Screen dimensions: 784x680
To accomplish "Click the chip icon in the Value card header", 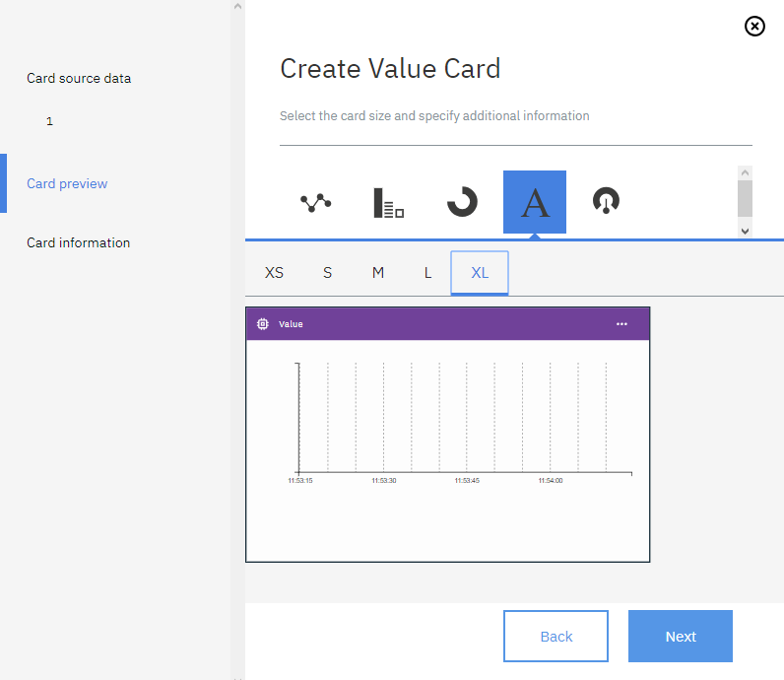I will 263,323.
